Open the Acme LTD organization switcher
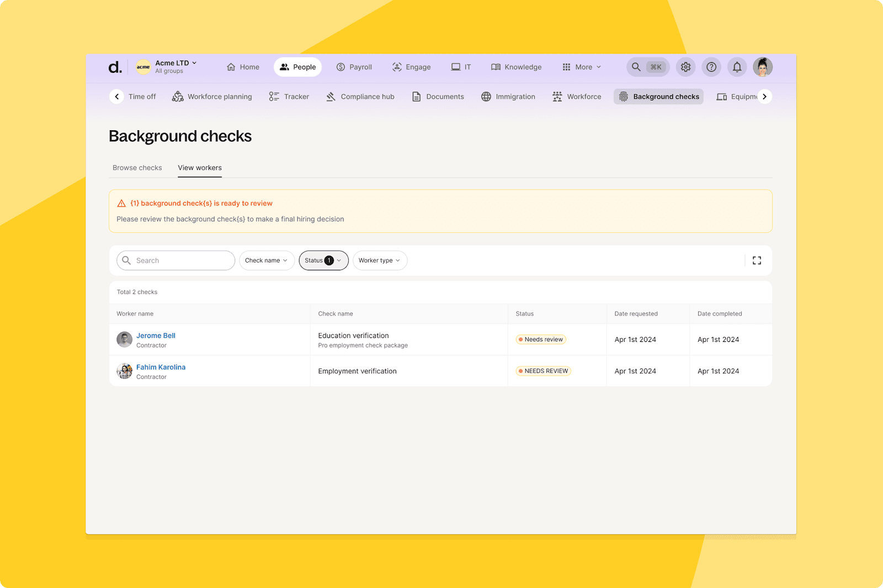The height and width of the screenshot is (588, 883). (x=167, y=67)
